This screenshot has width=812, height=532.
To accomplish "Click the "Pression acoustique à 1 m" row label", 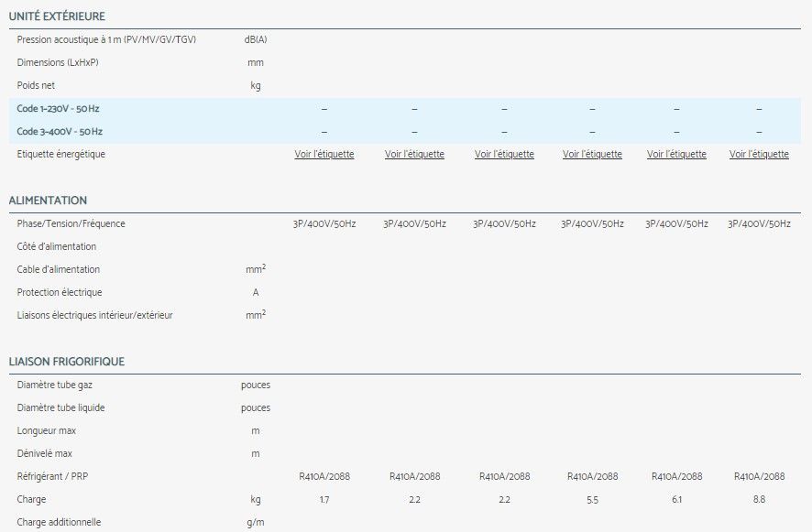I will (x=106, y=40).
